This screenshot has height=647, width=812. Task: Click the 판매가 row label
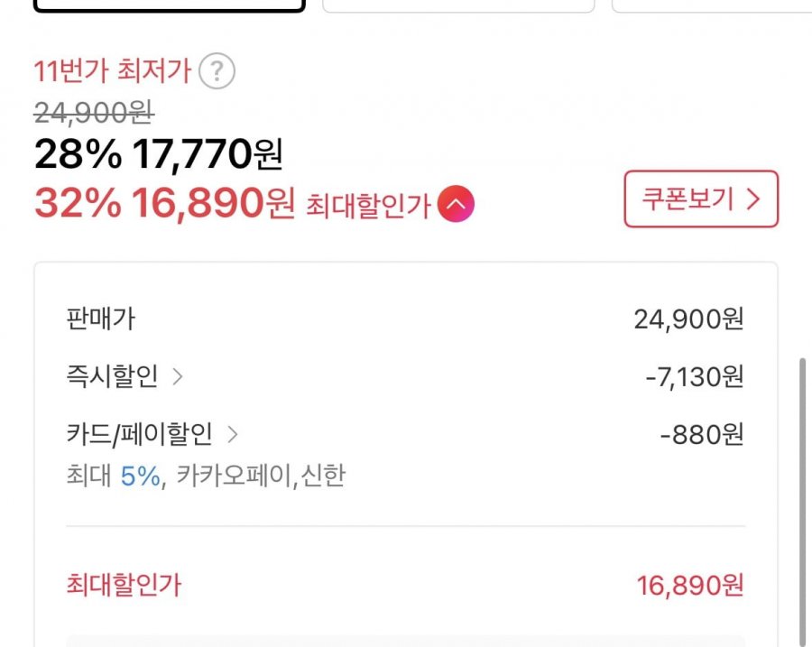pos(101,319)
